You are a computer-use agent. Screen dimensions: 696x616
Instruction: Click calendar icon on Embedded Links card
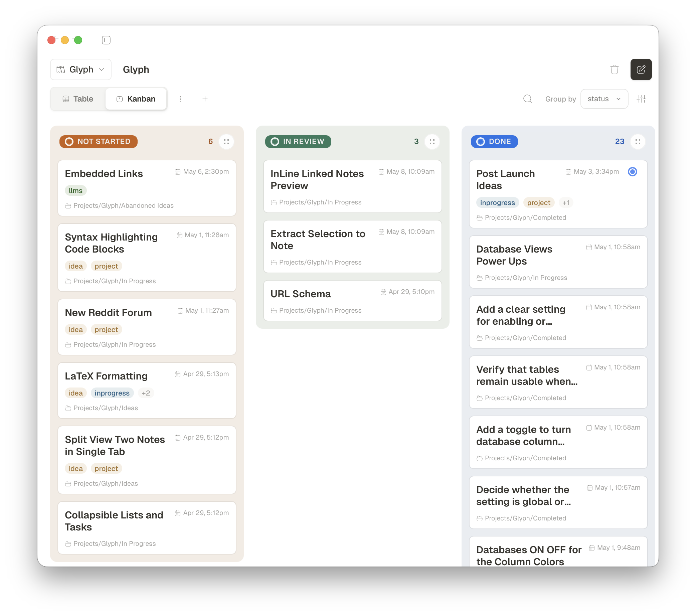coord(177,172)
